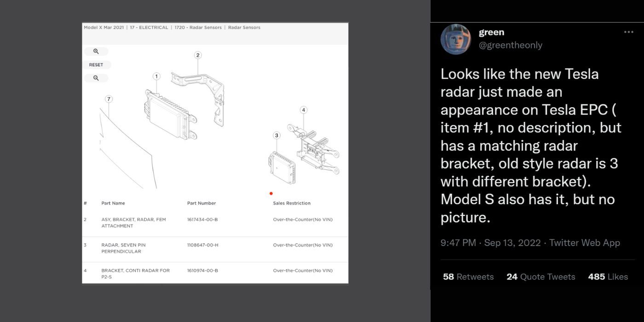Zoom in on the parts diagram
The image size is (644, 322).
96,51
